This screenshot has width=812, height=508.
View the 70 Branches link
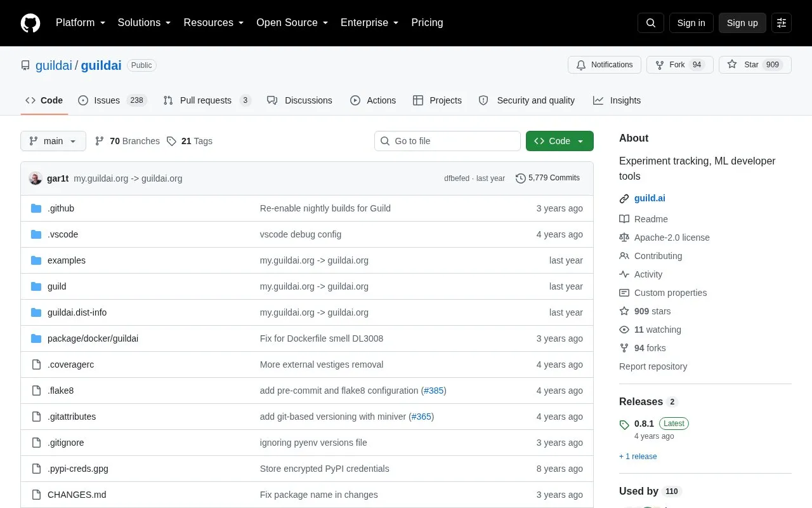(x=128, y=141)
